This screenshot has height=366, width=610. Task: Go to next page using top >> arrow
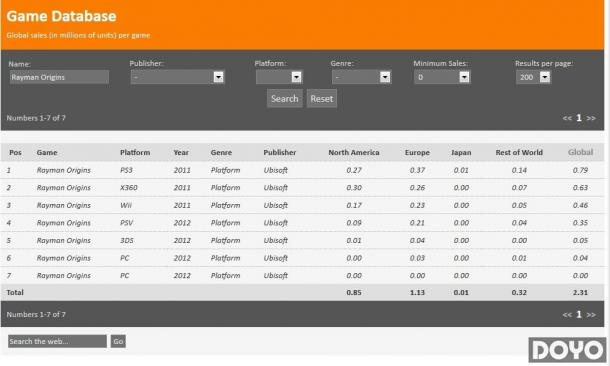pos(591,118)
